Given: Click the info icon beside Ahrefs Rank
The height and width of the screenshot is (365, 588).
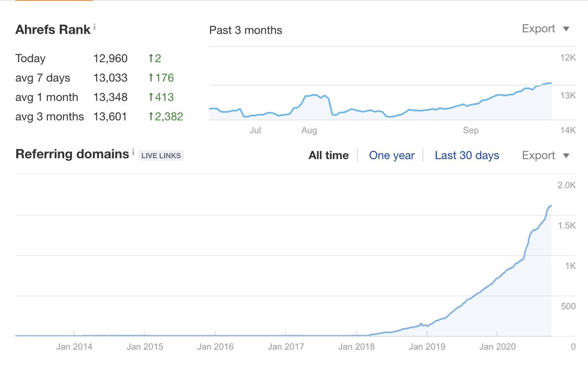Looking at the screenshot, I should point(95,27).
